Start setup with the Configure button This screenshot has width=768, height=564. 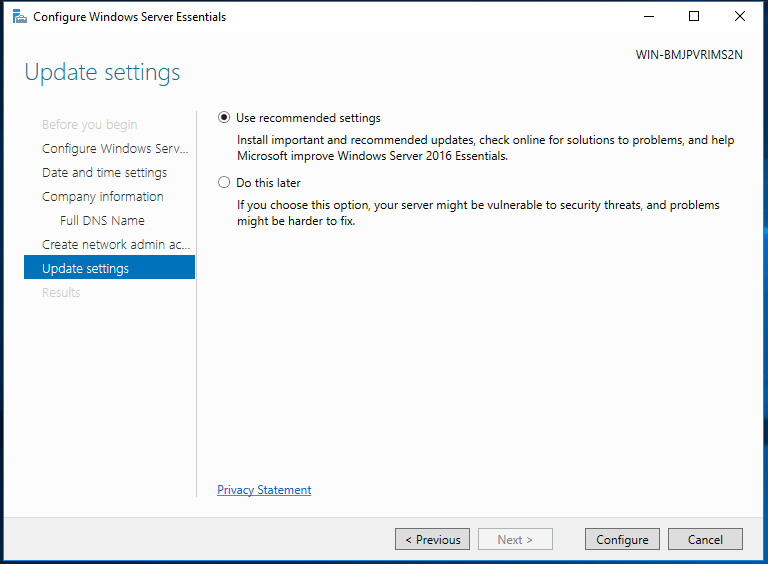point(622,539)
